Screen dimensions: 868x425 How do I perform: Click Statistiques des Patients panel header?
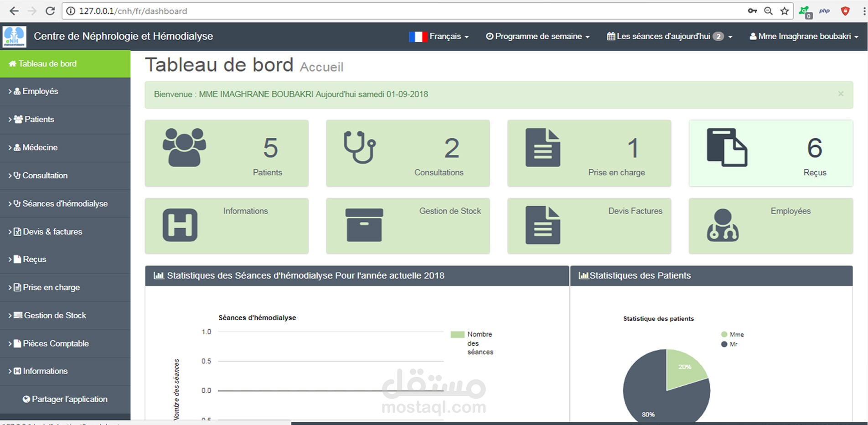[x=711, y=276]
